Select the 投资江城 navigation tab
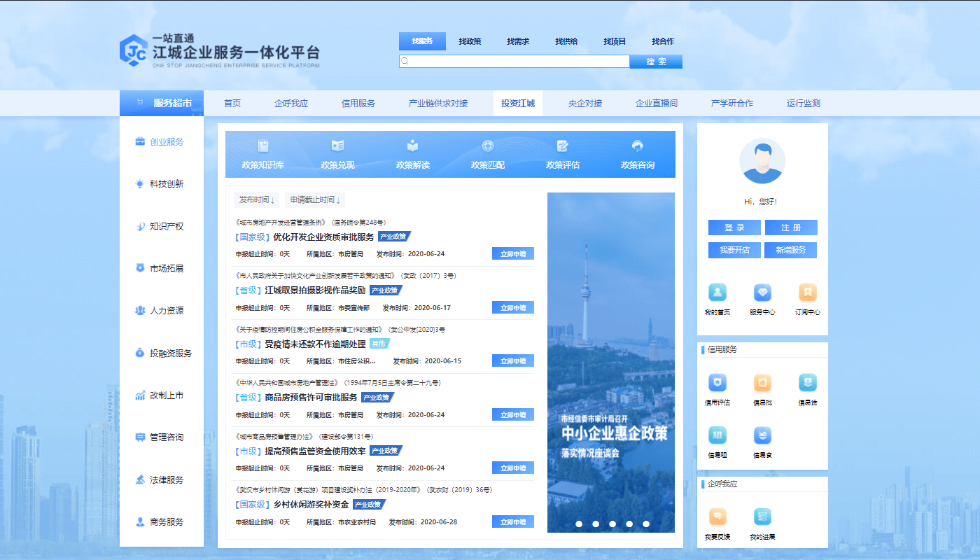The image size is (980, 560). pos(519,103)
